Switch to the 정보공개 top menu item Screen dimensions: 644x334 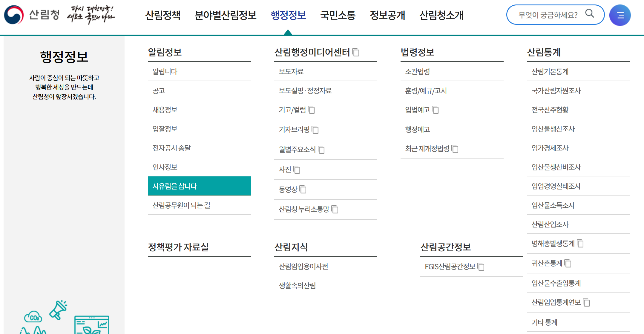[387, 16]
